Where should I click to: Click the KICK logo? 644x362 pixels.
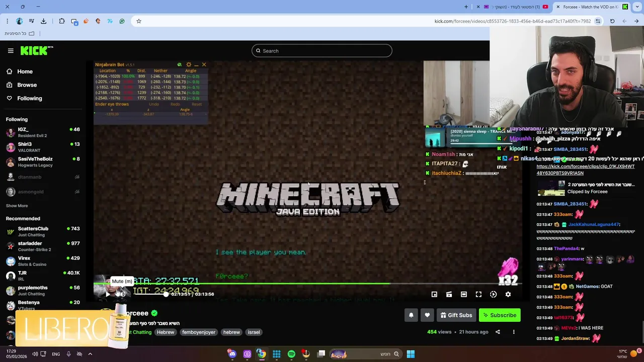37,50
